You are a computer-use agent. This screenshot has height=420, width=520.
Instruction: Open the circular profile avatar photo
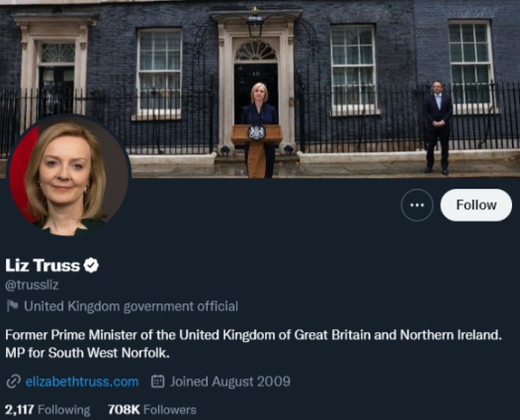pos(68,175)
